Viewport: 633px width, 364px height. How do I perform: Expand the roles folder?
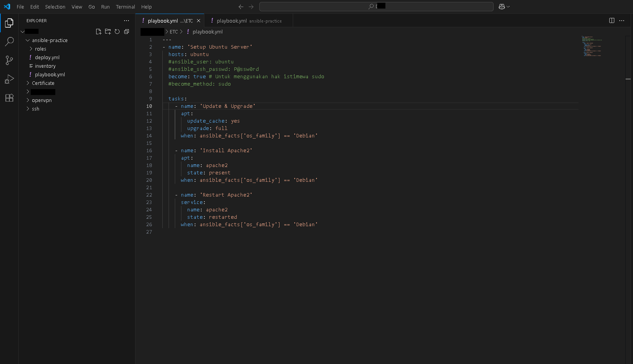pyautogui.click(x=40, y=49)
